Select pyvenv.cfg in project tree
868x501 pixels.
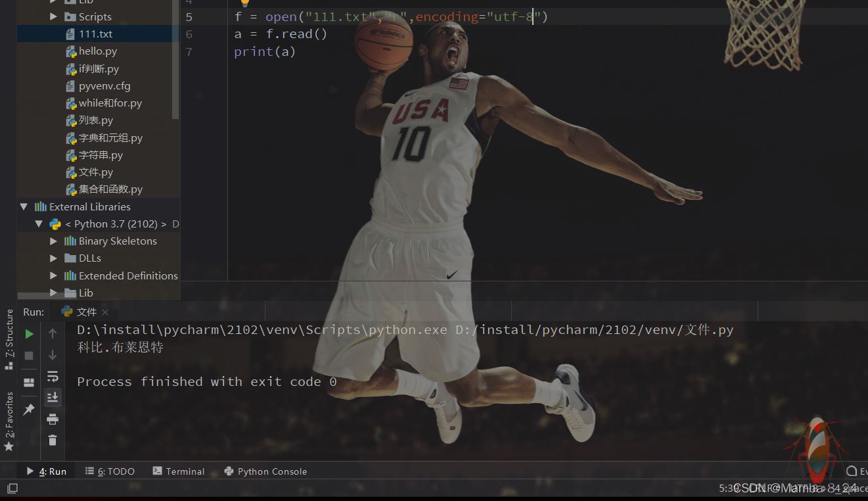click(x=99, y=85)
